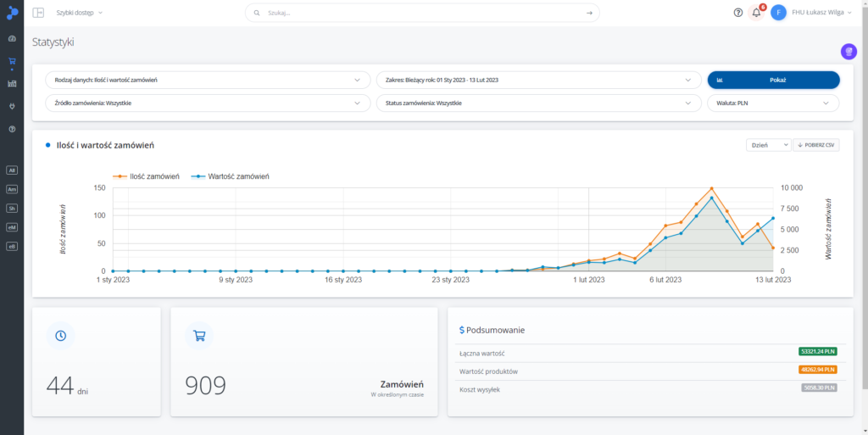Click the blue 'F' user avatar
The image size is (868, 435).
pyautogui.click(x=778, y=13)
